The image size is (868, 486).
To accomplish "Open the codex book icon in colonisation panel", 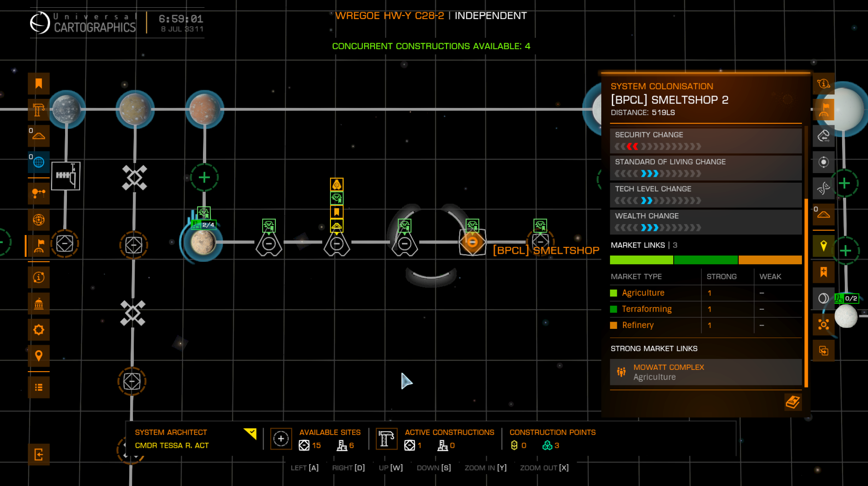I will point(793,402).
